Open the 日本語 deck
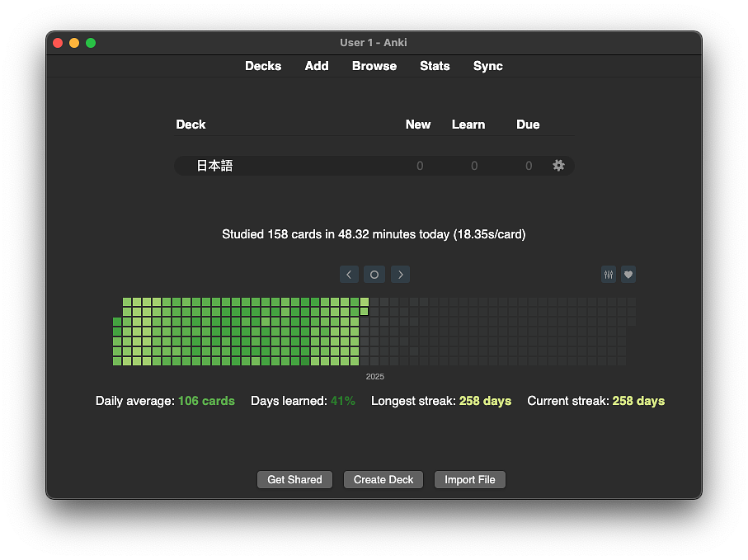This screenshot has width=748, height=560. [x=214, y=166]
